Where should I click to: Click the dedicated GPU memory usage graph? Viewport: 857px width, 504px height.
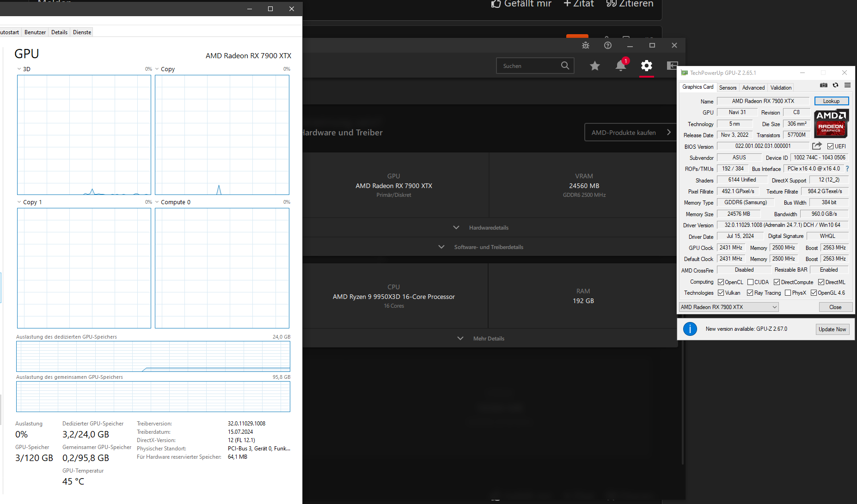click(153, 356)
